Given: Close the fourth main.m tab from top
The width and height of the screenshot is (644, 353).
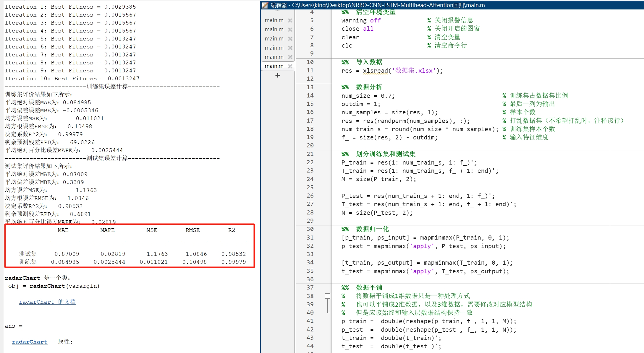Looking at the screenshot, I should (290, 48).
